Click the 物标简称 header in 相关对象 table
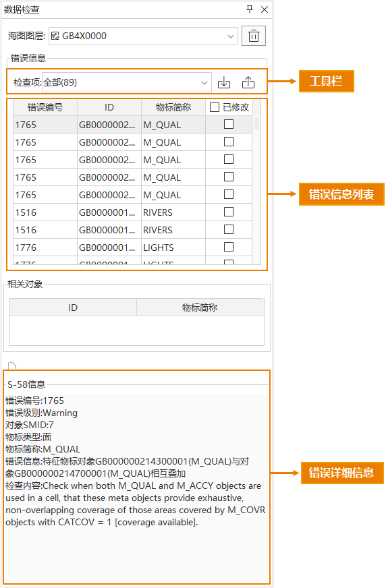The image size is (386, 588). pyautogui.click(x=200, y=307)
